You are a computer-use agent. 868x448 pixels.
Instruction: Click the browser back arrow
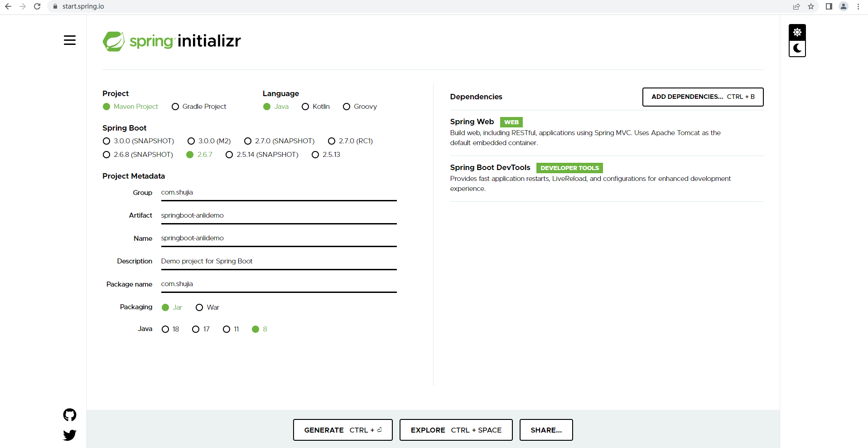pyautogui.click(x=8, y=6)
